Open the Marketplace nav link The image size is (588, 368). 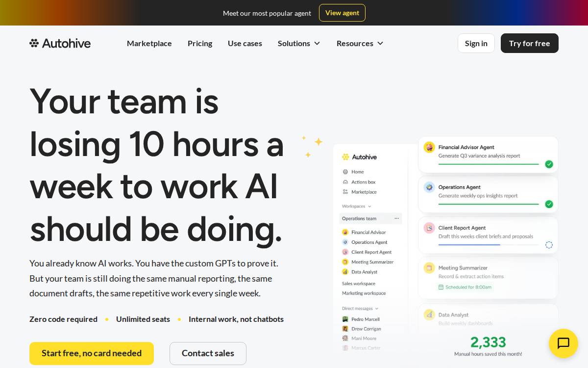(149, 43)
